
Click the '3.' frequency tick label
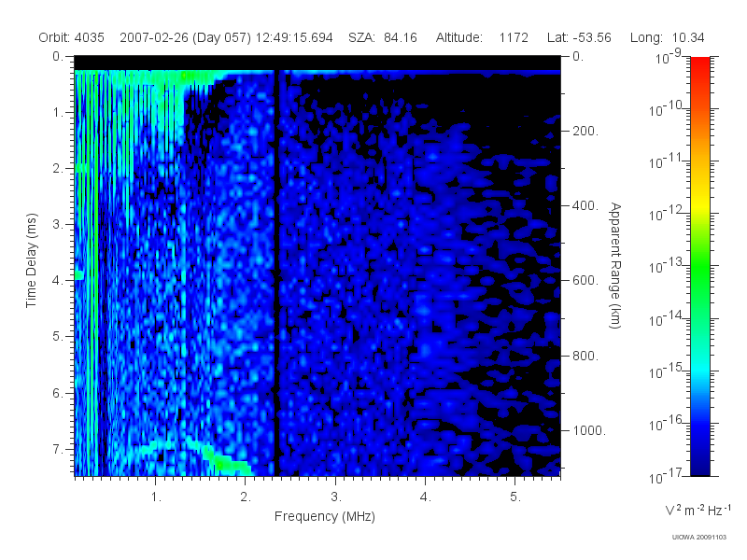[x=336, y=497]
